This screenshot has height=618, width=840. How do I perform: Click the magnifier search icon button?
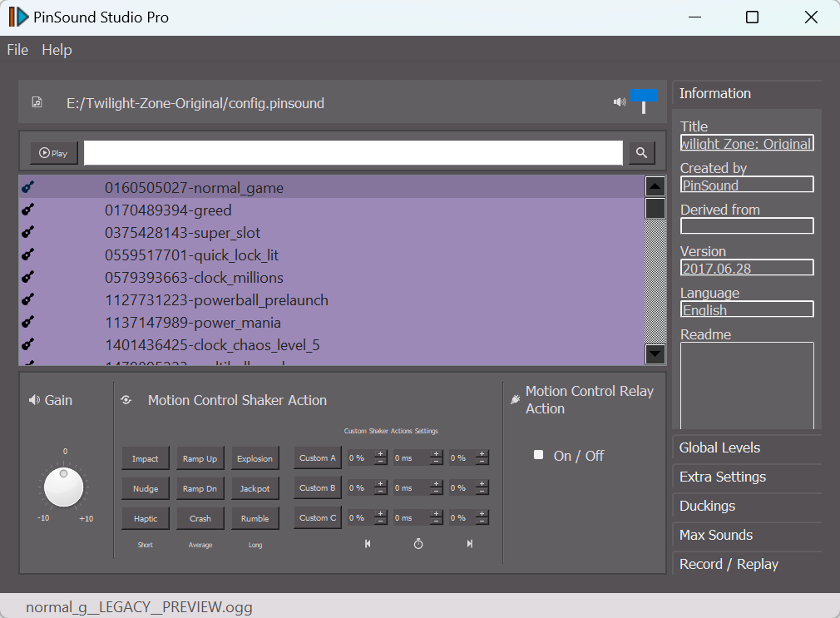point(641,153)
